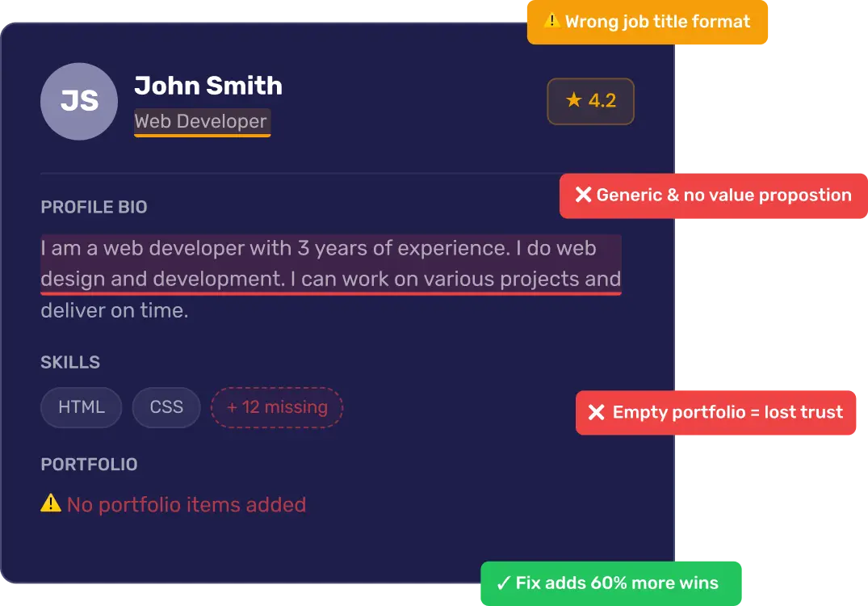Click the yellow underline beneath Web Developer
The height and width of the screenshot is (606, 868).
pyautogui.click(x=202, y=135)
